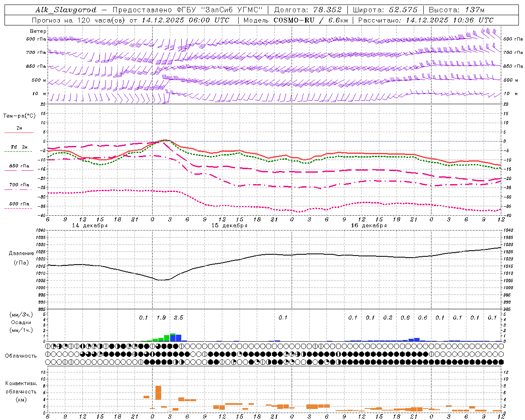The image size is (525, 420).
Task: Click the '(мм/3ч.)' precipitation unit label
Action: coord(22,315)
